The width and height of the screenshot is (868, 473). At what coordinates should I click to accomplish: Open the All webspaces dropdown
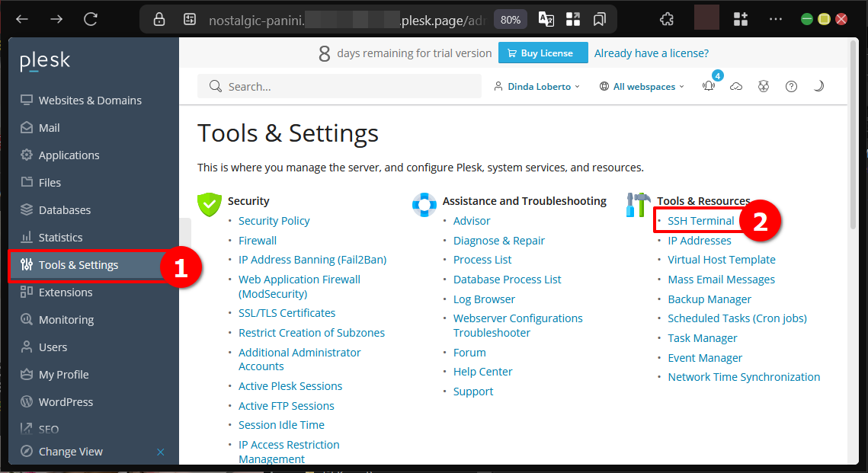[x=642, y=87]
